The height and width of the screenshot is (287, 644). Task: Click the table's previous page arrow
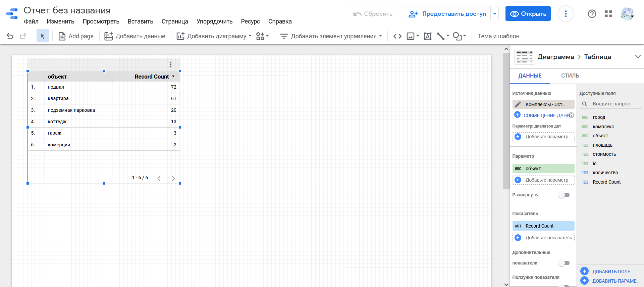coord(159,178)
